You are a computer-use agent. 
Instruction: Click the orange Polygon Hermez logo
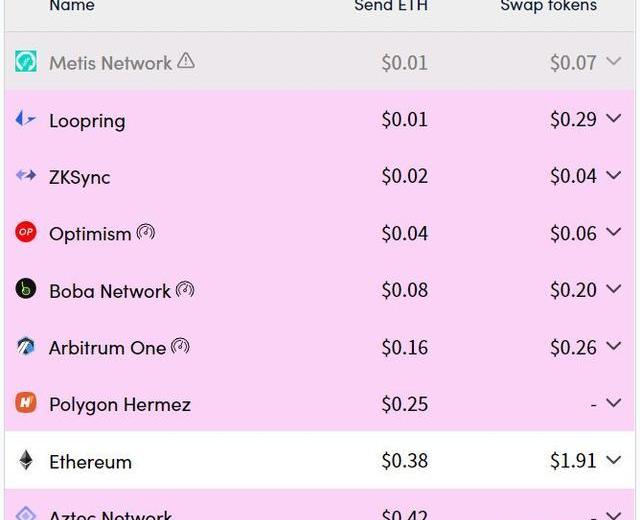click(26, 404)
